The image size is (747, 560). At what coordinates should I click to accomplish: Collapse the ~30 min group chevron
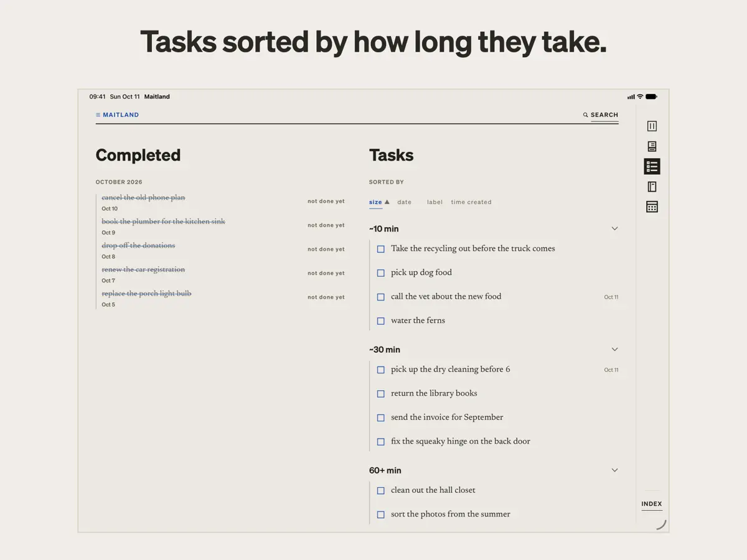[614, 349]
